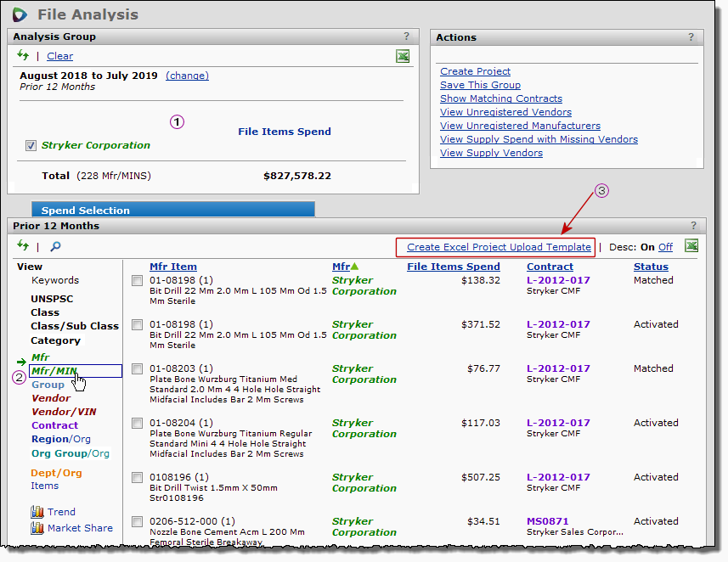Turn description display Off

(x=665, y=247)
